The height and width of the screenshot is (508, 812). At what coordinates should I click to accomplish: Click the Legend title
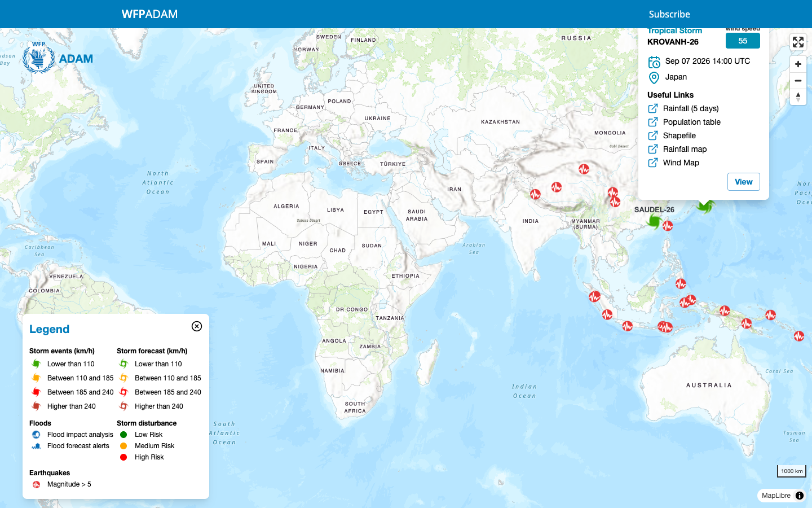point(49,329)
